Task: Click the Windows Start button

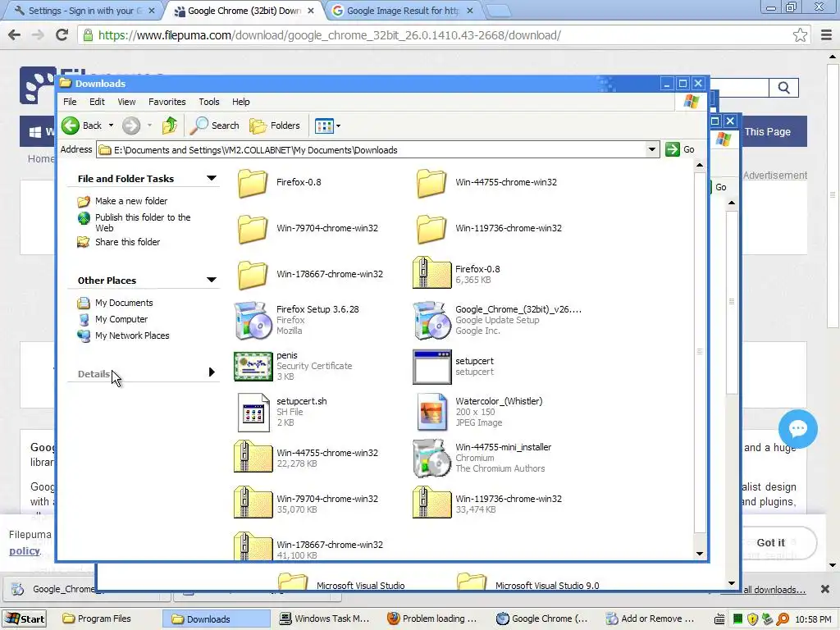Action: (x=25, y=619)
